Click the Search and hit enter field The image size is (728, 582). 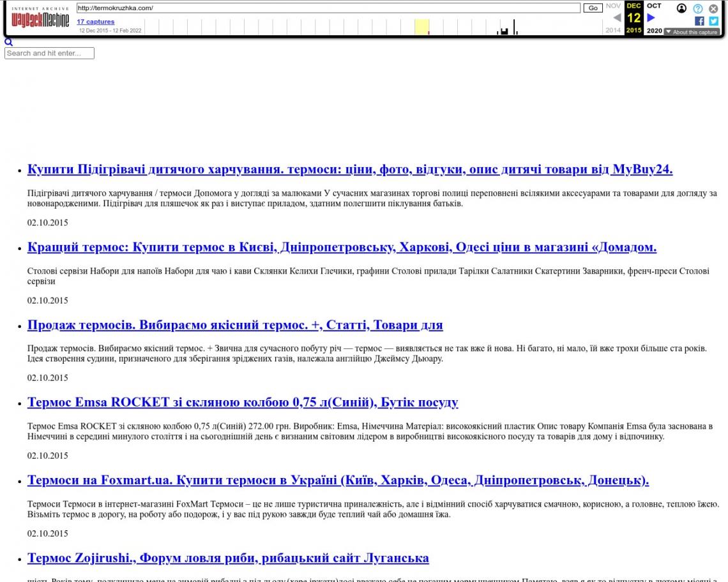49,54
